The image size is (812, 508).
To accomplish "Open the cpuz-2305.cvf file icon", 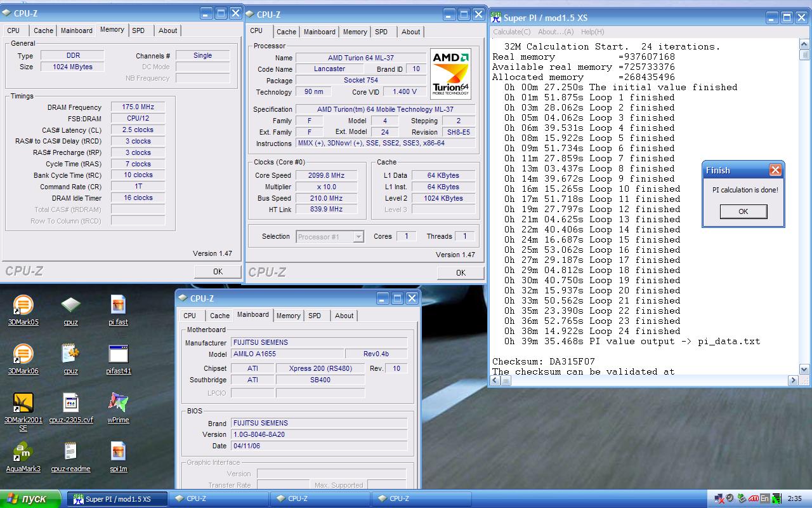I will pyautogui.click(x=70, y=407).
